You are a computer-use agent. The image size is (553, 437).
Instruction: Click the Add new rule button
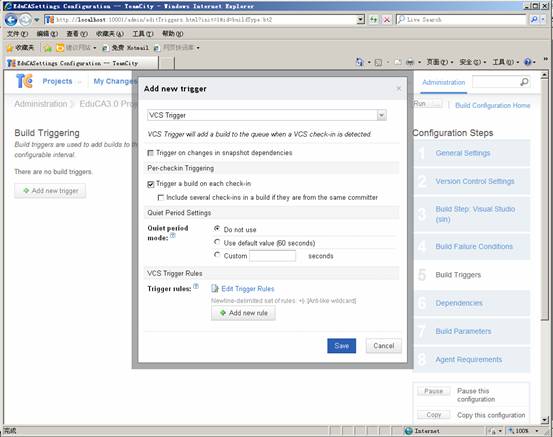point(243,313)
